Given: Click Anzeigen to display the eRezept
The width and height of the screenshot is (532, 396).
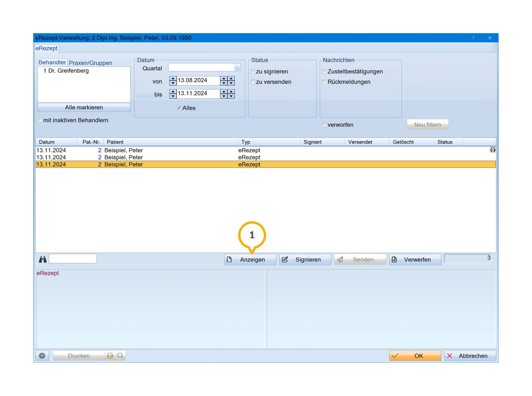Looking at the screenshot, I should pyautogui.click(x=250, y=260).
